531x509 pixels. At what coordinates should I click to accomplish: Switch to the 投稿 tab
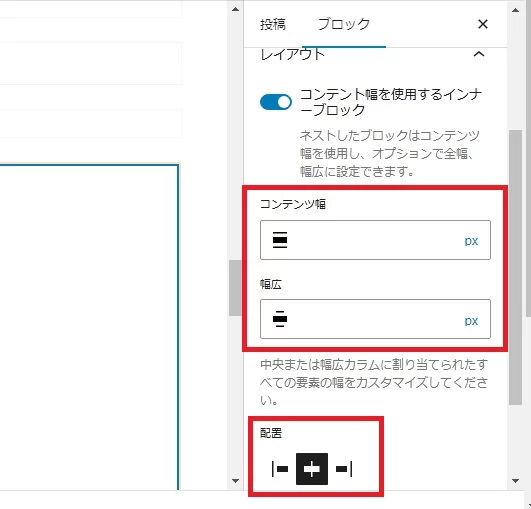click(x=273, y=24)
